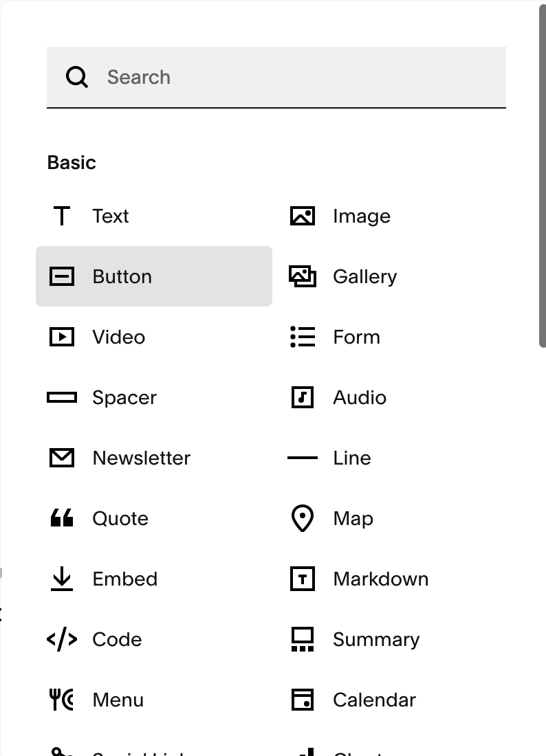Insert a Line block
Screen dimensions: 546x756
[351, 458]
